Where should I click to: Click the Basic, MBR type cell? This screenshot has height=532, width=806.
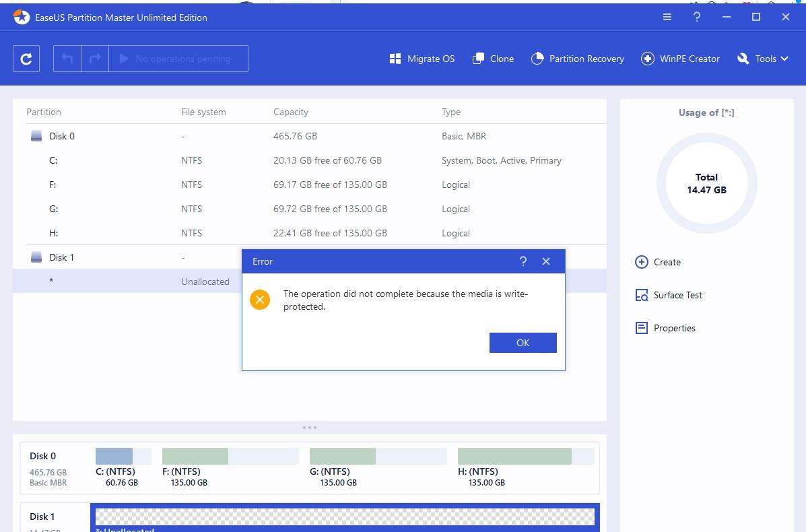point(464,136)
